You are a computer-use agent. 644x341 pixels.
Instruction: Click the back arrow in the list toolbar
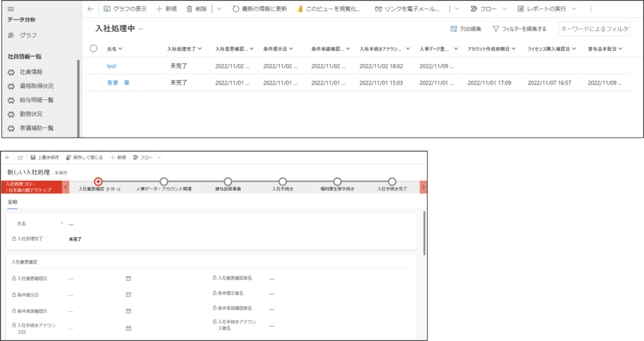(x=90, y=9)
